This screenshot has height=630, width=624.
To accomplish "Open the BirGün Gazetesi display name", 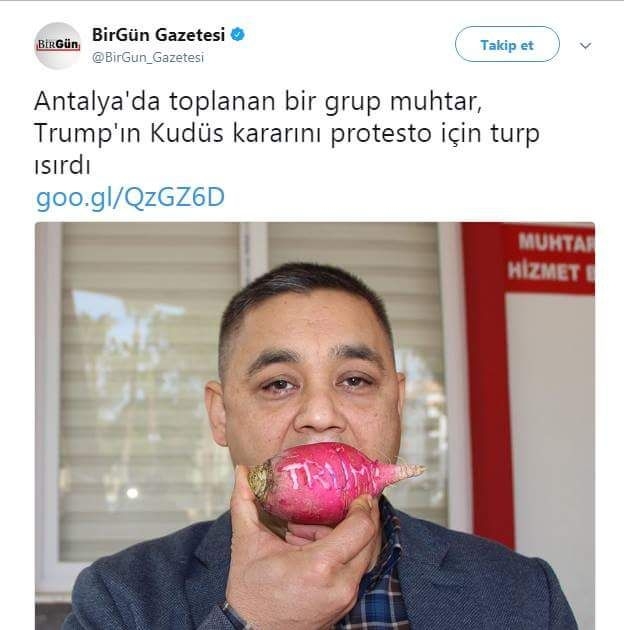I will 158,35.
